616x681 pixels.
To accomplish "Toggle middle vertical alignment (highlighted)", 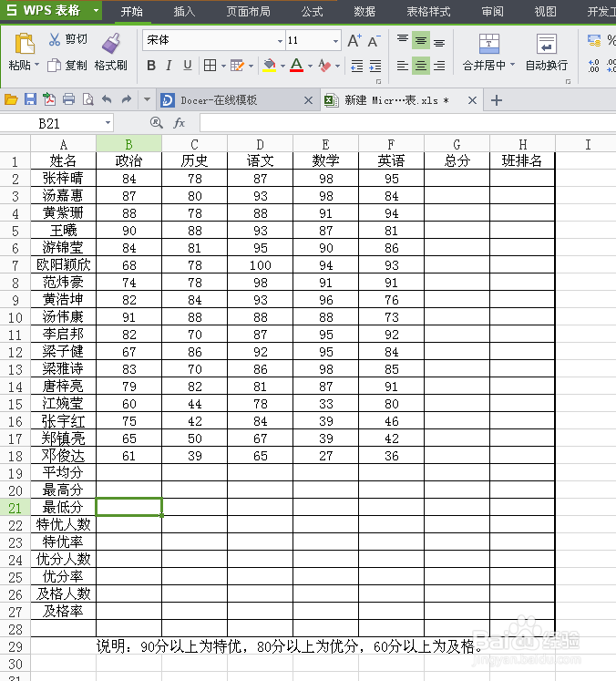I will point(421,40).
